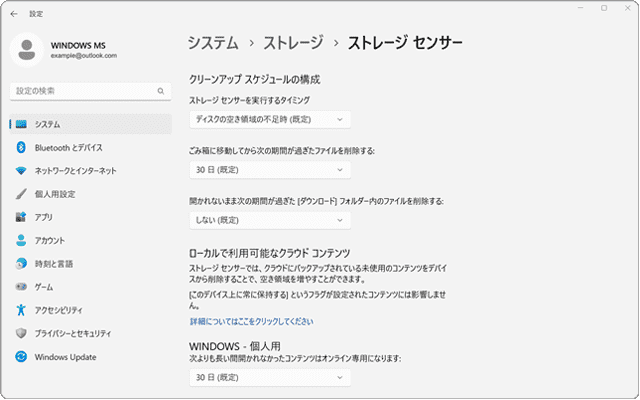This screenshot has height=400, width=640.
Task: Open Bluetooth とデバイス settings
Action: (91, 147)
